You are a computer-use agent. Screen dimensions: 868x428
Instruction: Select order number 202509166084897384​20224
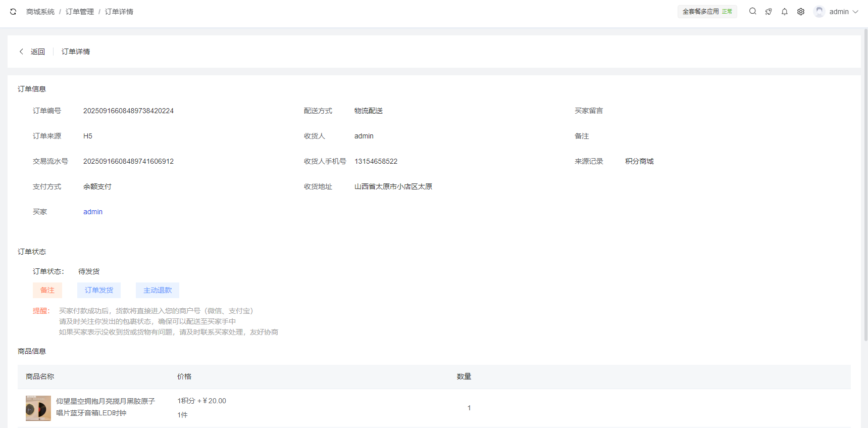click(128, 111)
